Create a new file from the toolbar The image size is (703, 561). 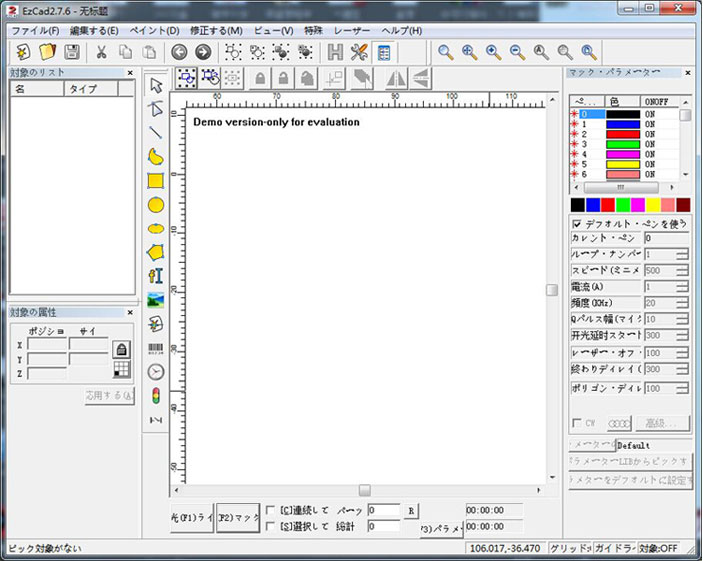tap(23, 52)
